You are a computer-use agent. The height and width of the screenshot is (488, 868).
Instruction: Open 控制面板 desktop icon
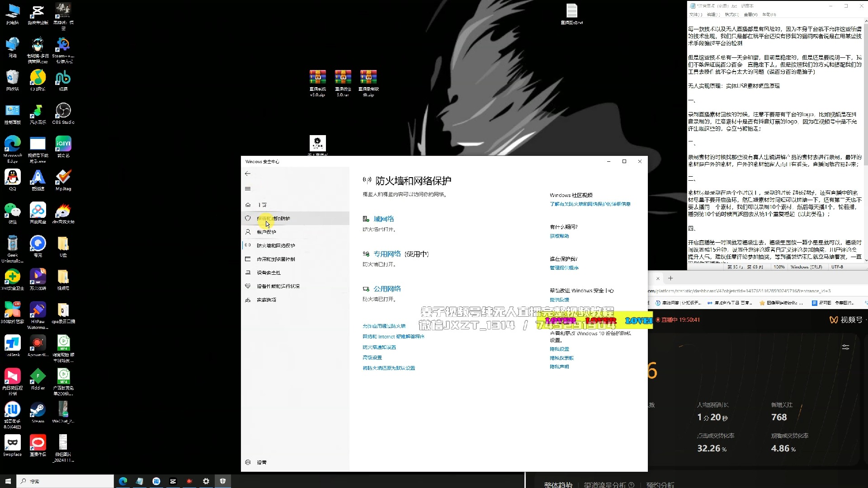pos(13,114)
